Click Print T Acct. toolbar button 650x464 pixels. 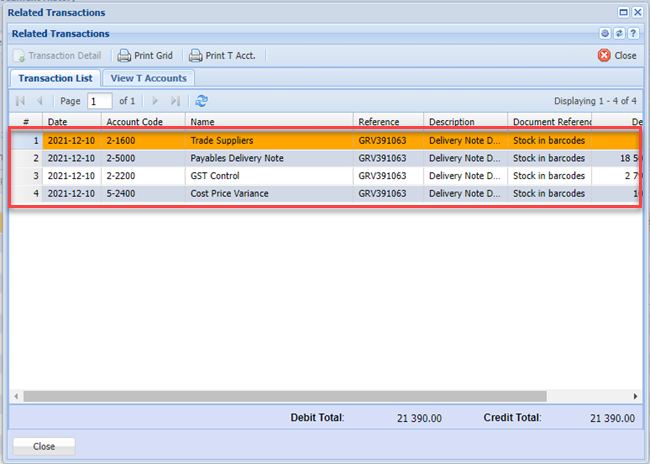[x=222, y=56]
